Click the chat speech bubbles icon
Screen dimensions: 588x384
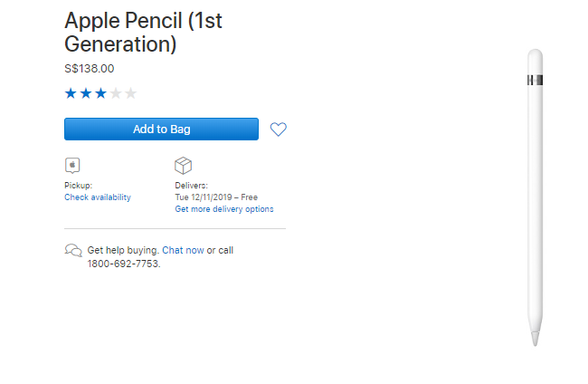coord(73,251)
